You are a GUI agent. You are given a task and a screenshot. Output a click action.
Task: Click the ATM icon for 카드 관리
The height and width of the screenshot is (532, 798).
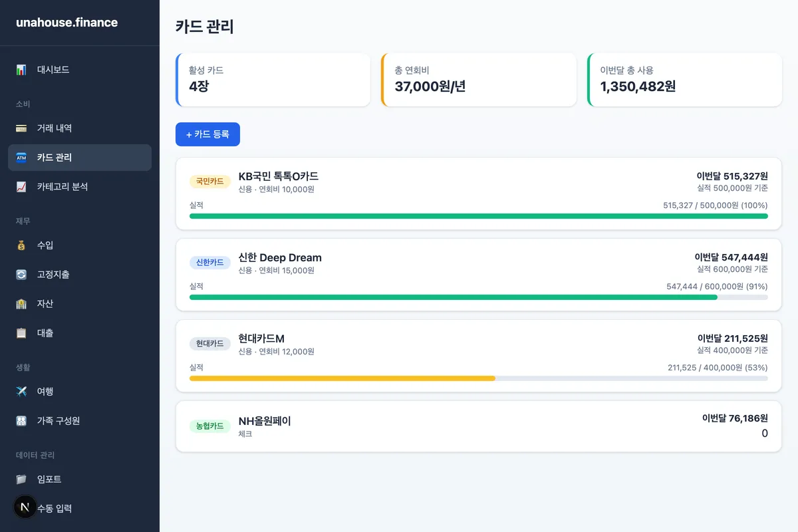pos(21,158)
